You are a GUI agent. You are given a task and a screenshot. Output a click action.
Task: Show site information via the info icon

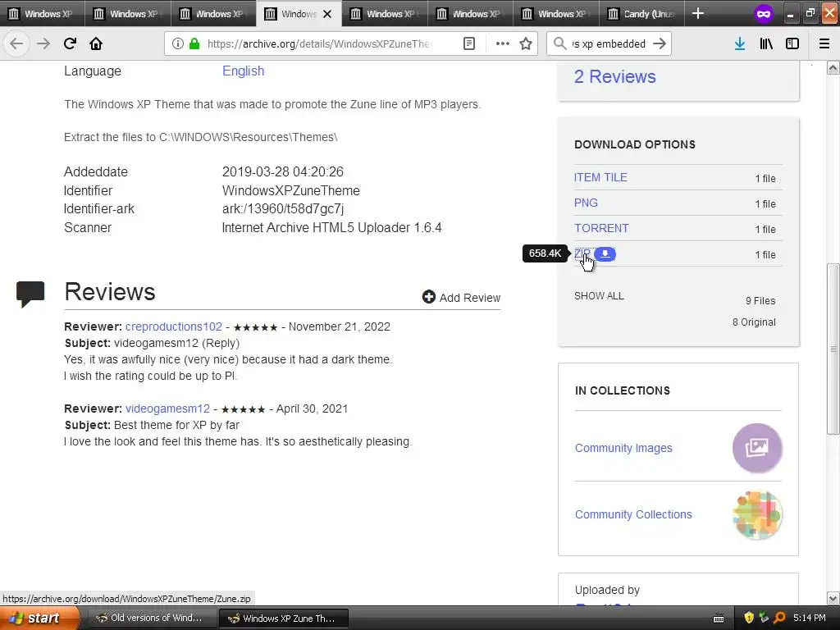pyautogui.click(x=177, y=43)
